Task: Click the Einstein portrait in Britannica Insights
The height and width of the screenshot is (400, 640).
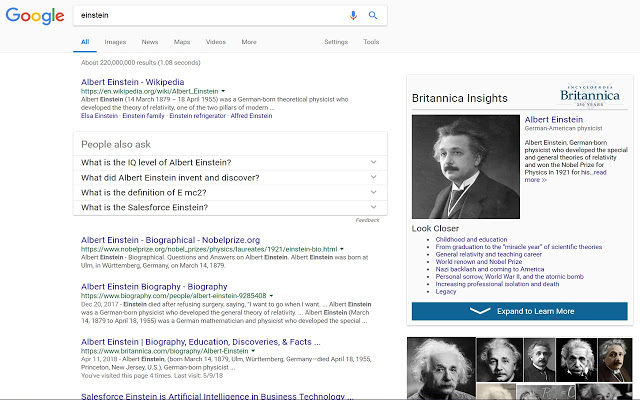Action: 465,166
